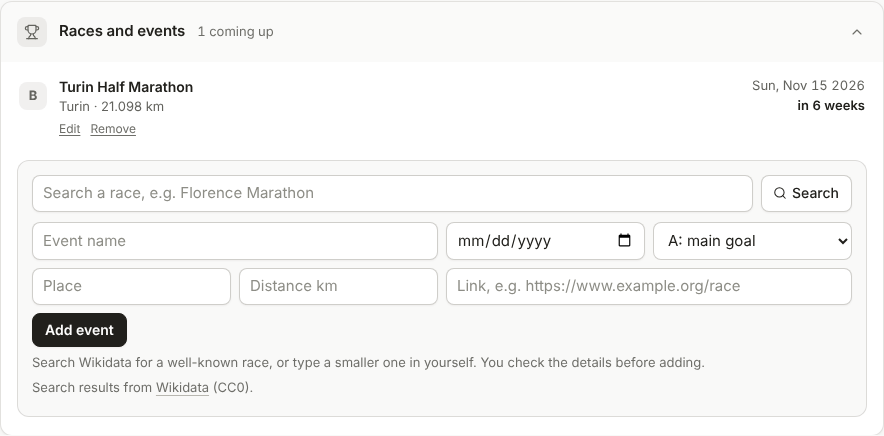Open the Wikidata link
The image size is (884, 436).
pos(182,388)
